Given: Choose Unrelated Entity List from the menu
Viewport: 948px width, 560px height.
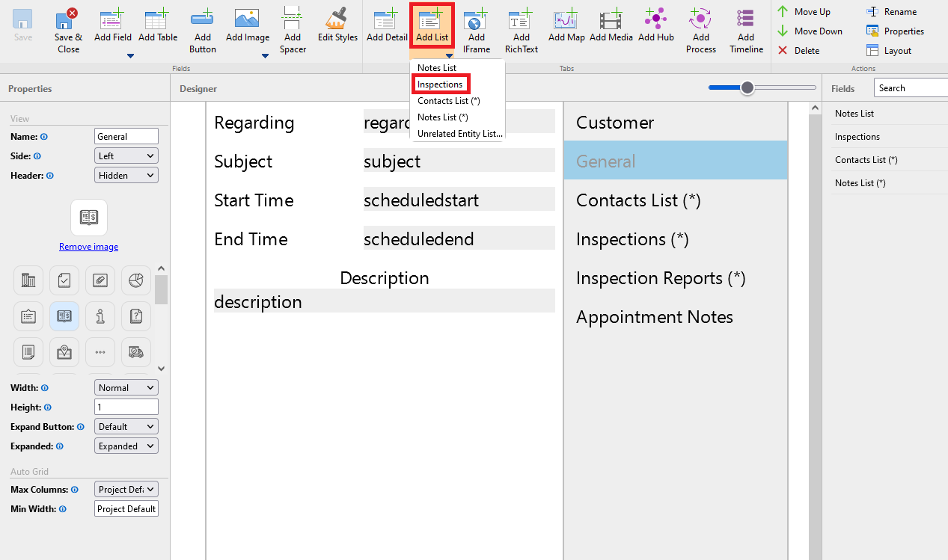Looking at the screenshot, I should click(459, 134).
